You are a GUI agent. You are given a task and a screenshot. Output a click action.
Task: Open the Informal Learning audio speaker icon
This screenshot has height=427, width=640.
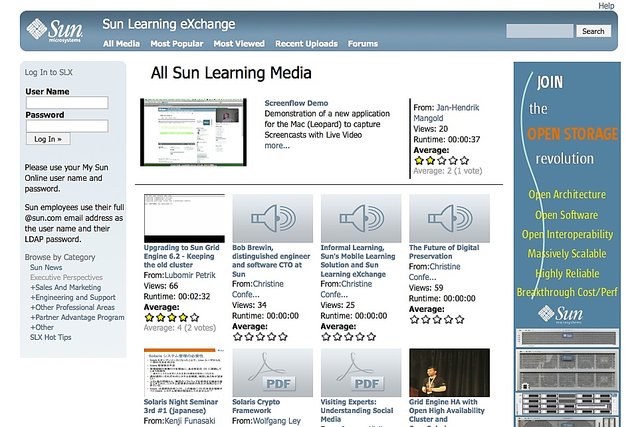pyautogui.click(x=361, y=218)
